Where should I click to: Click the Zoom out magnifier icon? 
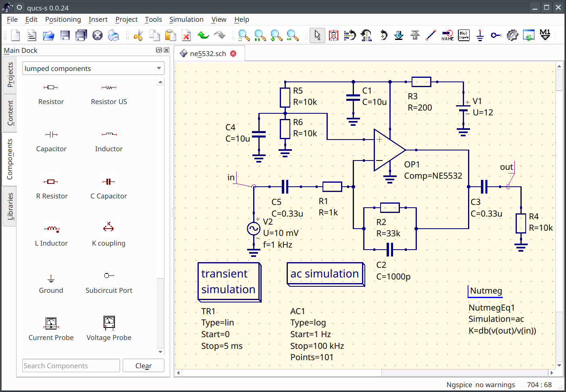point(293,35)
